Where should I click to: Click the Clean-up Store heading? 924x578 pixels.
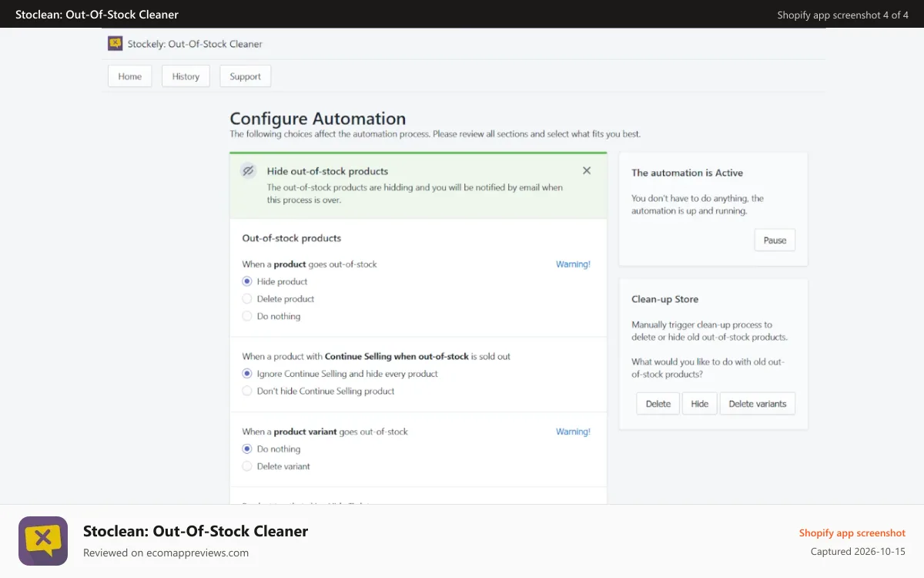point(665,299)
